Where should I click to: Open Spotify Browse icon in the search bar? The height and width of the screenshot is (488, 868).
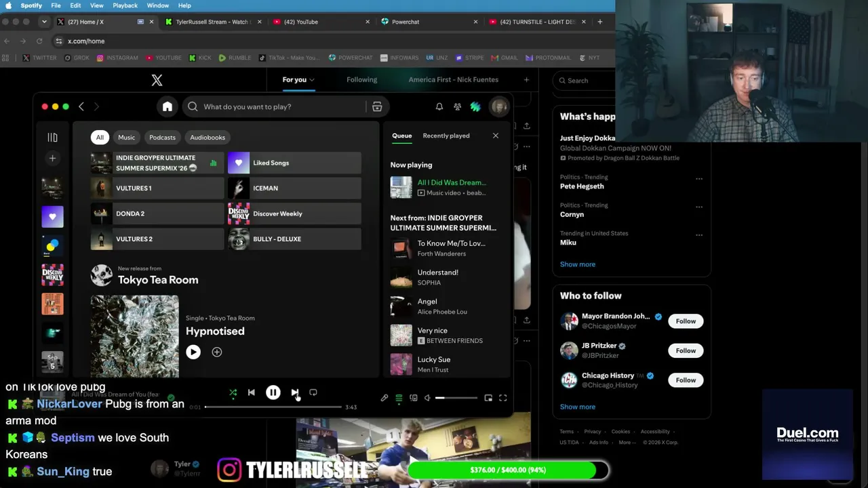coord(377,106)
